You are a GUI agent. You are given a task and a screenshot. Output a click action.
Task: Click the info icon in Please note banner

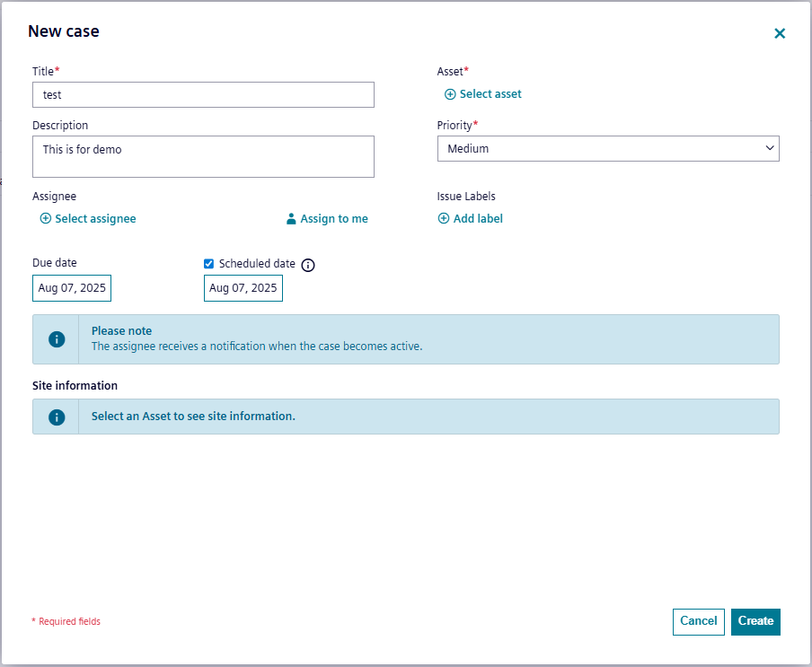57,339
